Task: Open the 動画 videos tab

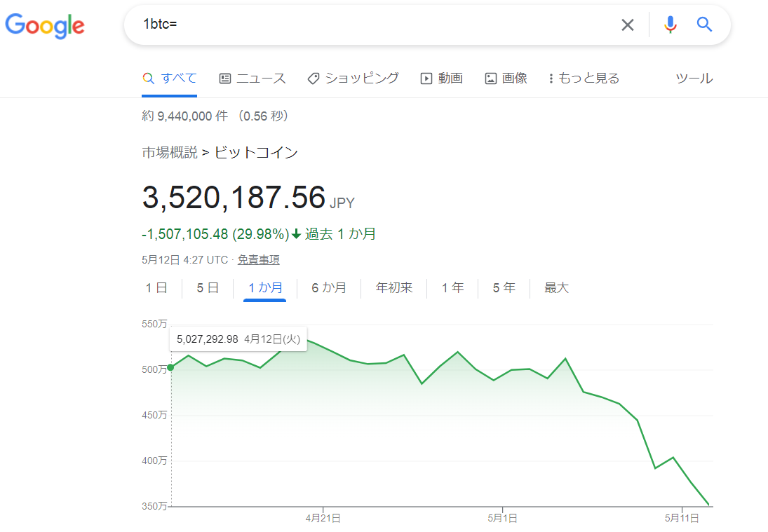Action: tap(442, 79)
